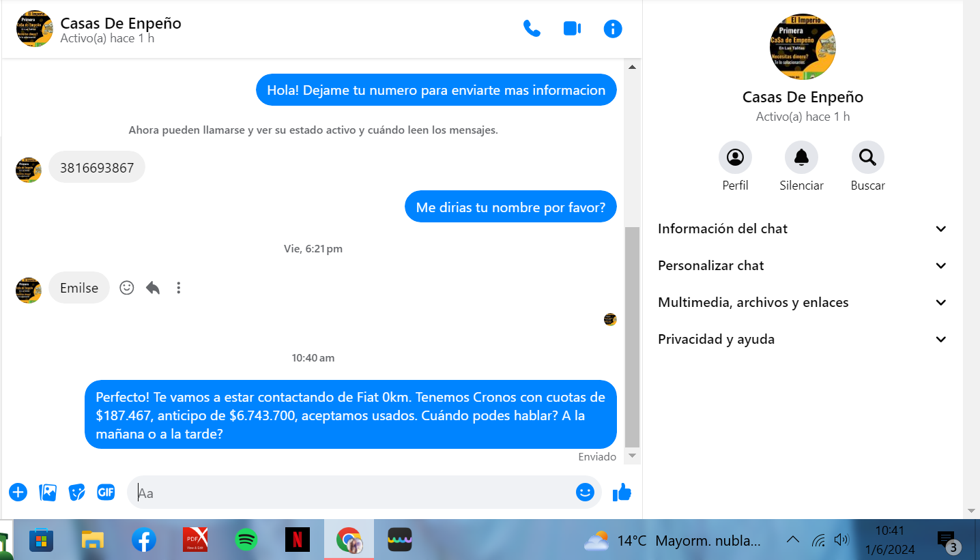Start a video call in the chat header
This screenshot has width=980, height=560.
click(x=572, y=29)
